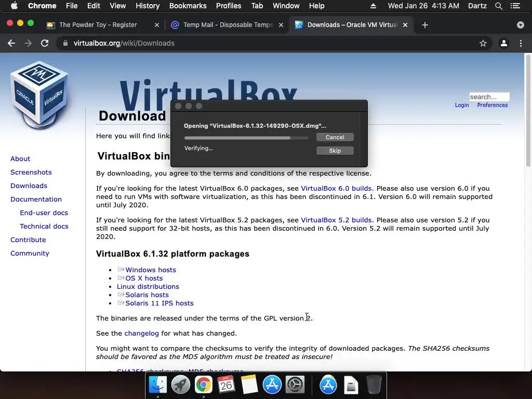The width and height of the screenshot is (532, 399).
Task: Close the Powder Toy tab
Action: point(156,25)
